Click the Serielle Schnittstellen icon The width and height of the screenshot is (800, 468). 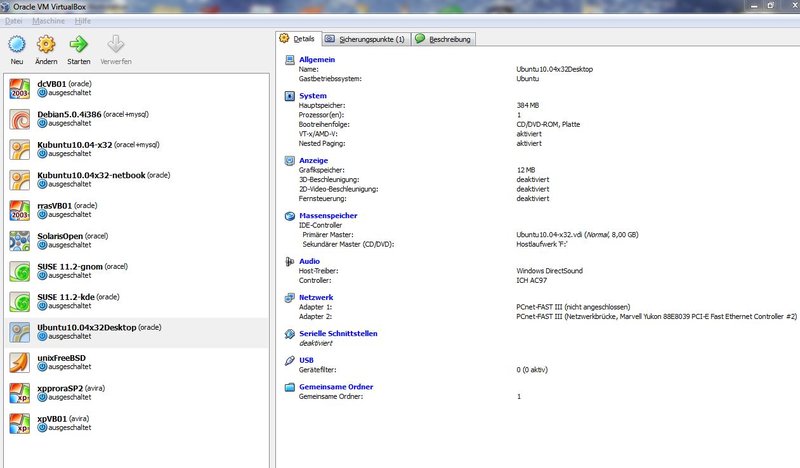click(290, 334)
